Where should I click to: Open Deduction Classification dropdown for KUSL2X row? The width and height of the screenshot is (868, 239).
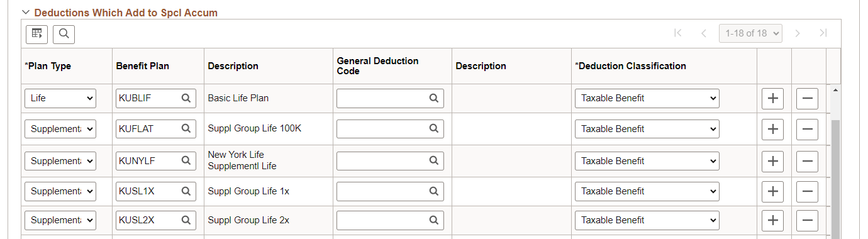point(647,220)
